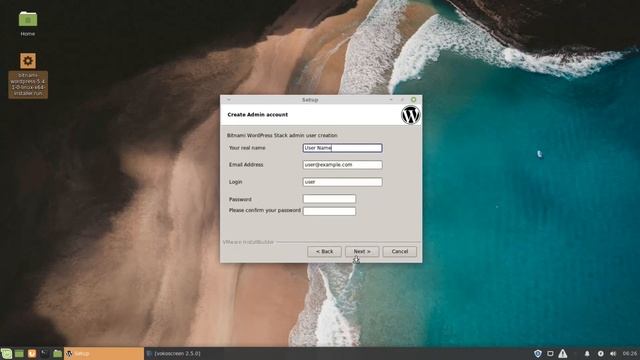Click the WordPress logo in Setup header
This screenshot has width=640, height=360.
(x=411, y=115)
